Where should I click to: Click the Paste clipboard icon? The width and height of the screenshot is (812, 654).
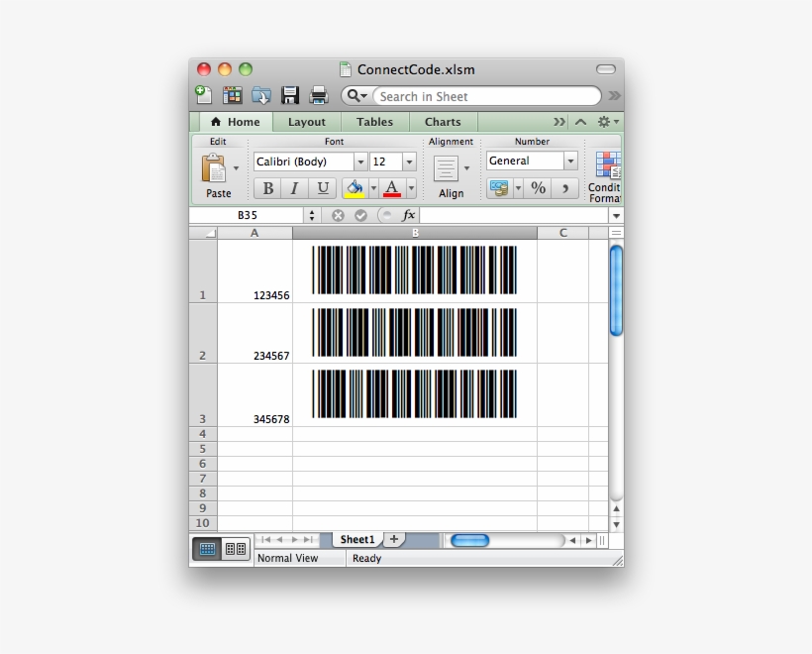point(213,167)
